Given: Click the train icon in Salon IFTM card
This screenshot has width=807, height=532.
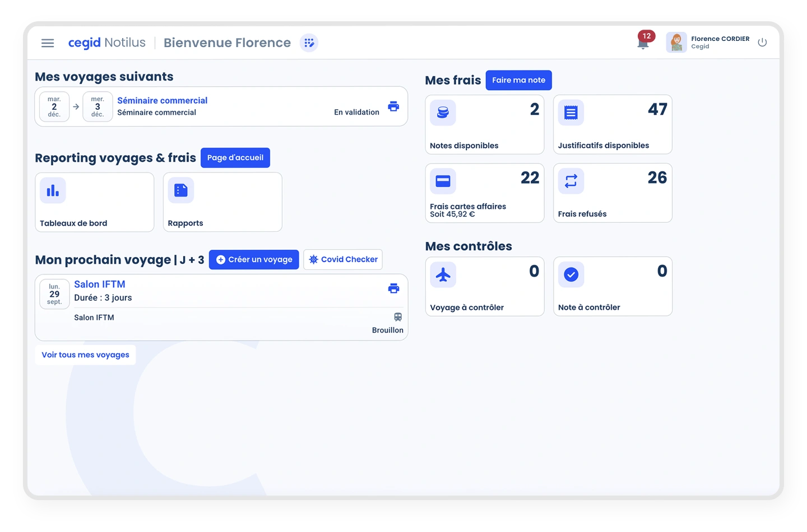Looking at the screenshot, I should [x=398, y=317].
